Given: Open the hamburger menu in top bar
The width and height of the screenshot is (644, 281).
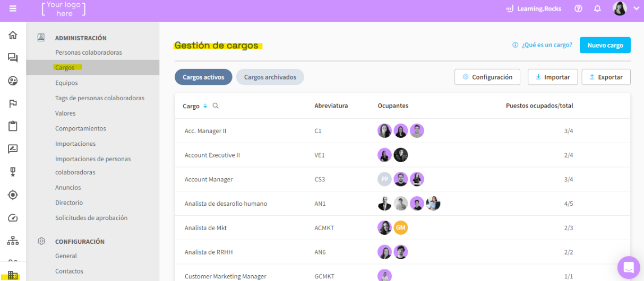Looking at the screenshot, I should [13, 8].
